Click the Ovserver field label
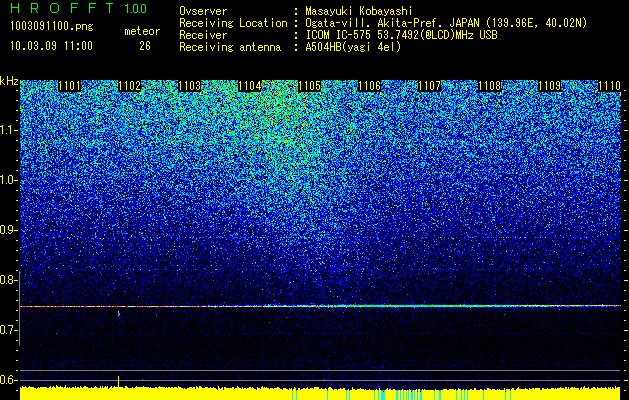This screenshot has height=400, width=629. 203,12
